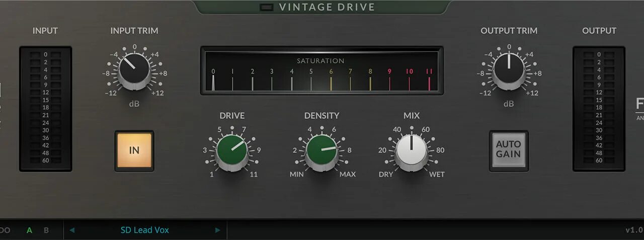This screenshot has width=644, height=240.
Task: Click the v1.0 version label
Action: pos(634,230)
